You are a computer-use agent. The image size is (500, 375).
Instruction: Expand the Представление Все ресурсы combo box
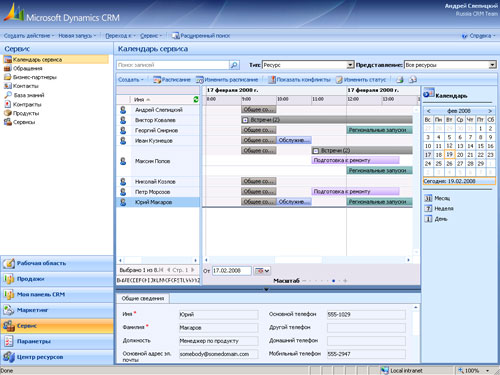coord(493,65)
